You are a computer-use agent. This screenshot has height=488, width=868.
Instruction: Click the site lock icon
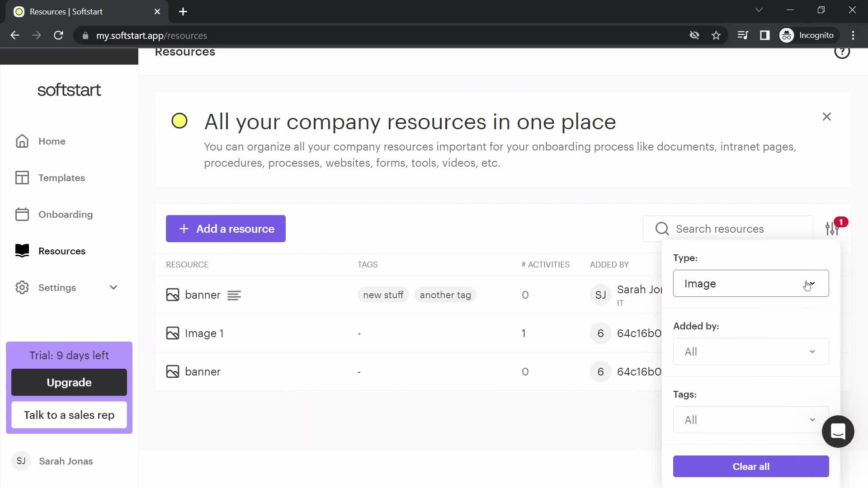[85, 36]
